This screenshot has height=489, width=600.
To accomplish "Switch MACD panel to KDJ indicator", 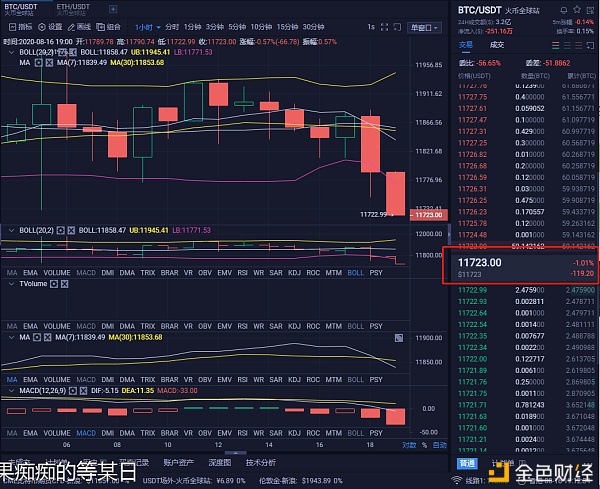I will click(294, 433).
